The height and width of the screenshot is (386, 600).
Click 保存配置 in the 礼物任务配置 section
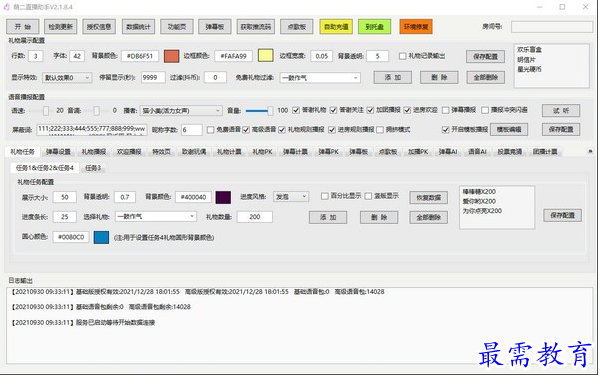[x=562, y=215]
